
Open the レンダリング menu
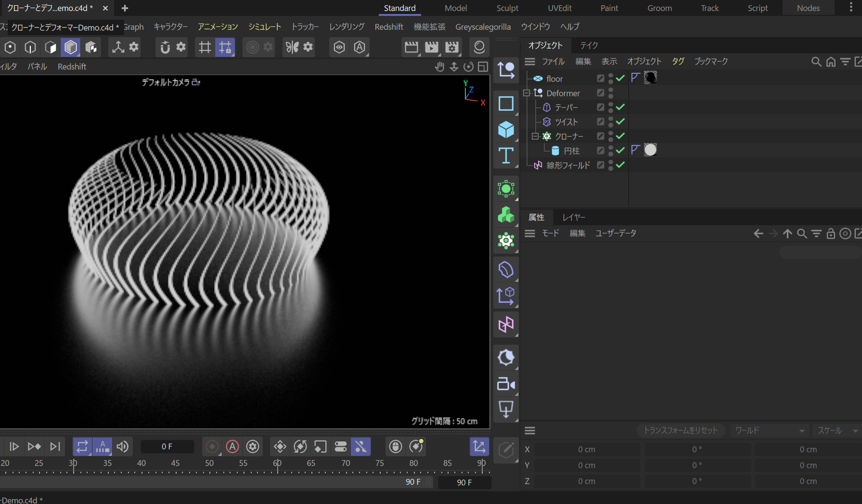tap(346, 26)
